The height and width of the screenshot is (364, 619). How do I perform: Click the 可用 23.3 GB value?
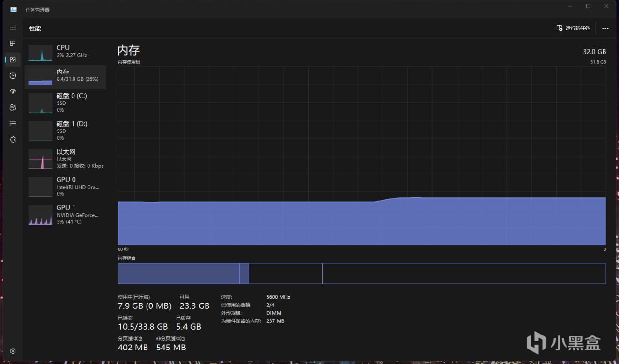point(194,306)
